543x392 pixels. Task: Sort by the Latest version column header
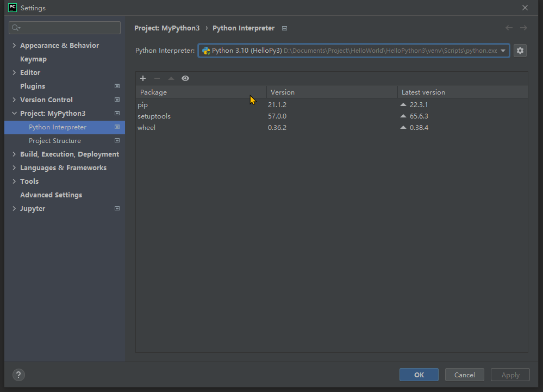point(423,92)
